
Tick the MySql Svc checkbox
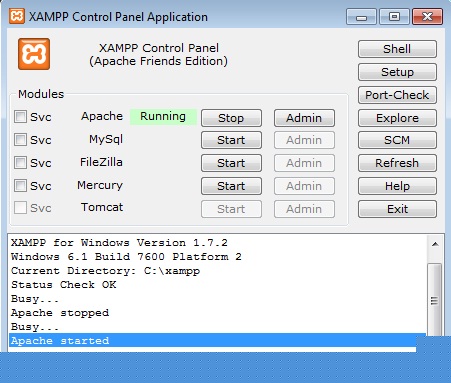tap(20, 140)
